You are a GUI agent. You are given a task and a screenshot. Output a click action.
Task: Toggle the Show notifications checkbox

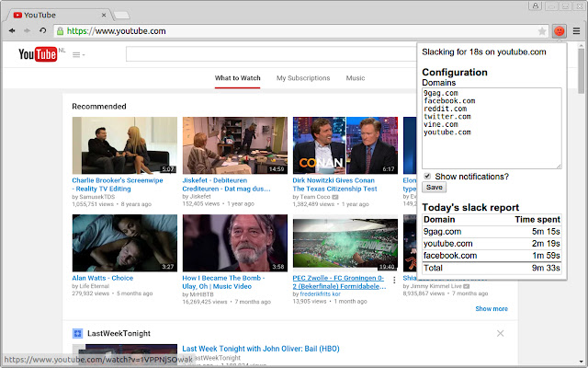point(427,176)
